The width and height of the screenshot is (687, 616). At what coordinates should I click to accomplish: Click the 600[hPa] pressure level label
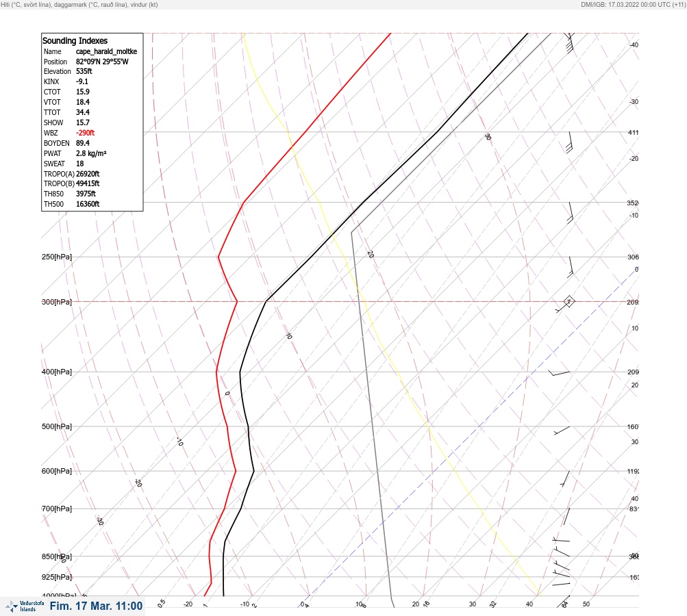click(57, 471)
